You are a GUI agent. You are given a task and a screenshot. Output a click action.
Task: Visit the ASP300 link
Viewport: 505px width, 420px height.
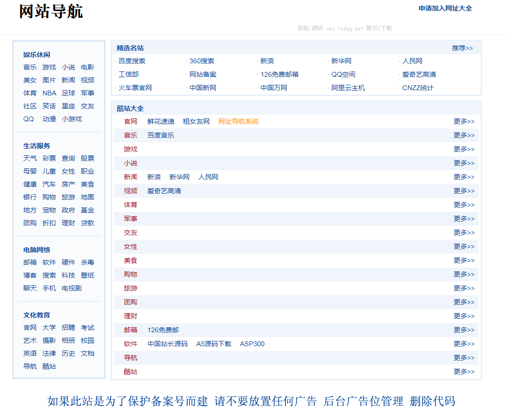252,344
